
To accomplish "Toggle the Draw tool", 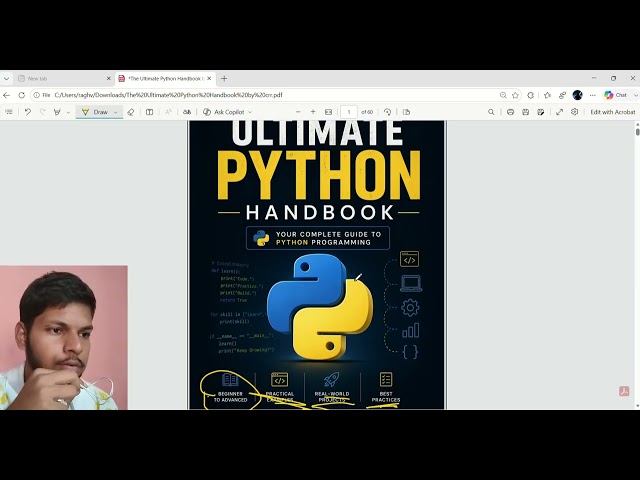I will click(x=95, y=112).
